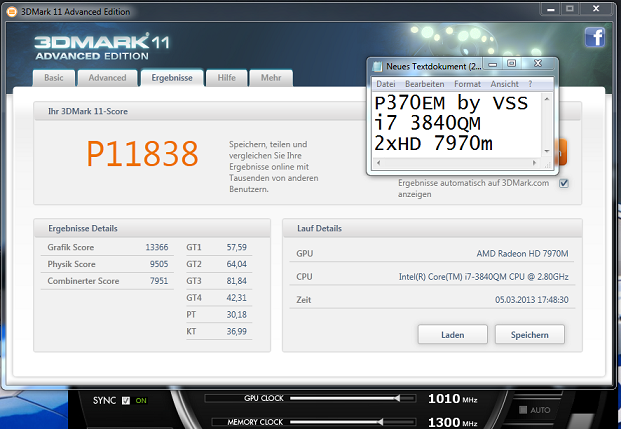Click the 3DMark 11 title bar app icon
621x429 pixels.
click(12, 12)
